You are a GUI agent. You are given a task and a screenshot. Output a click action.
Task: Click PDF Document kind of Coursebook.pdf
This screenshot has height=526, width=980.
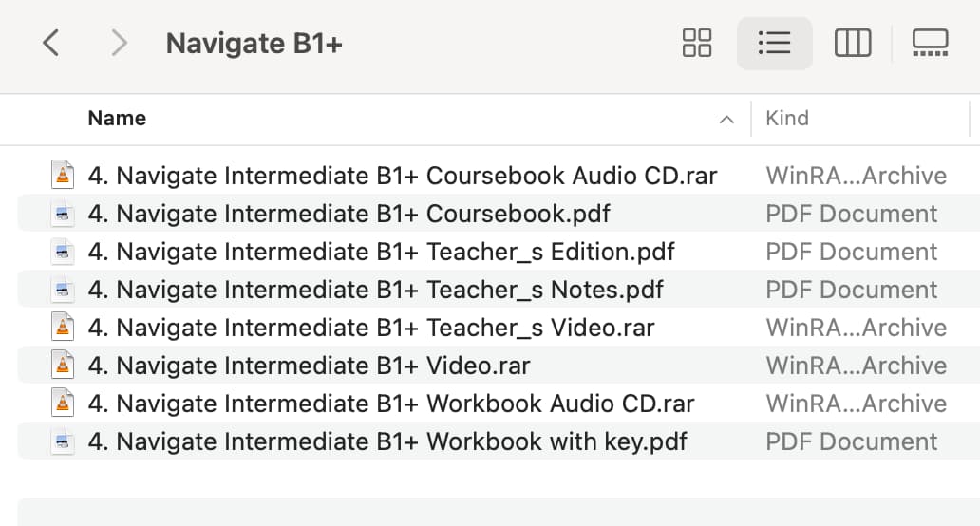(x=851, y=214)
